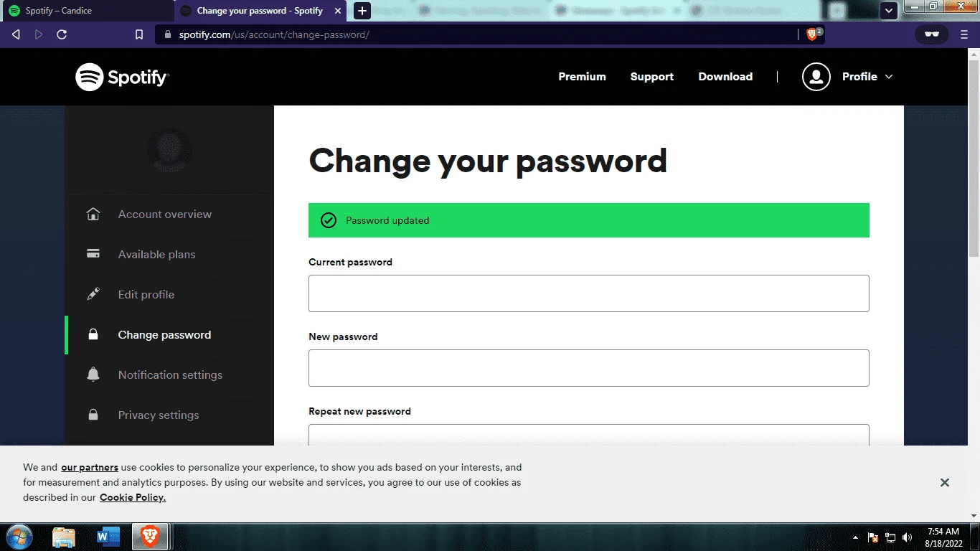
Task: Open the browser hamburger menu
Action: click(x=964, y=34)
